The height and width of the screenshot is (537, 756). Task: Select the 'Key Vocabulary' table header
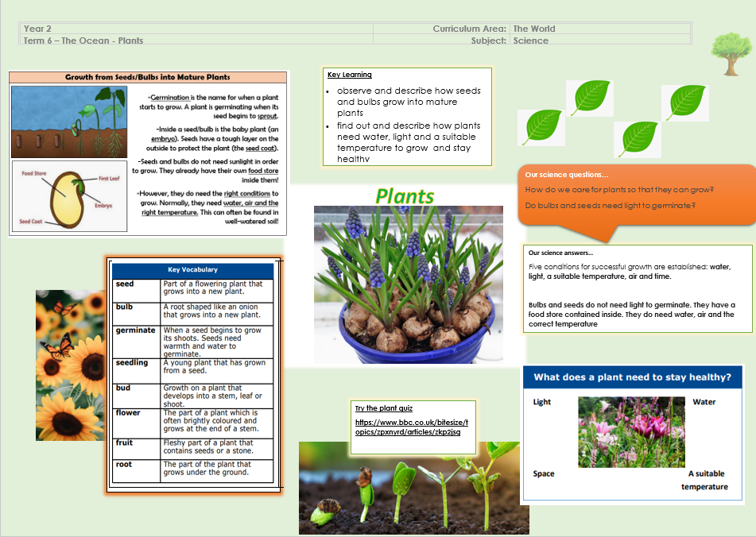pos(192,270)
